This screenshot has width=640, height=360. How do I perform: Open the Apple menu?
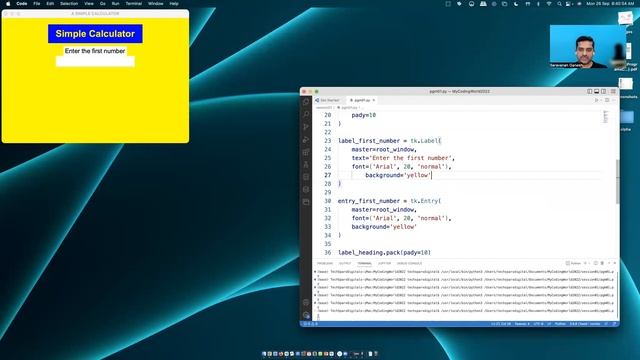click(8, 4)
